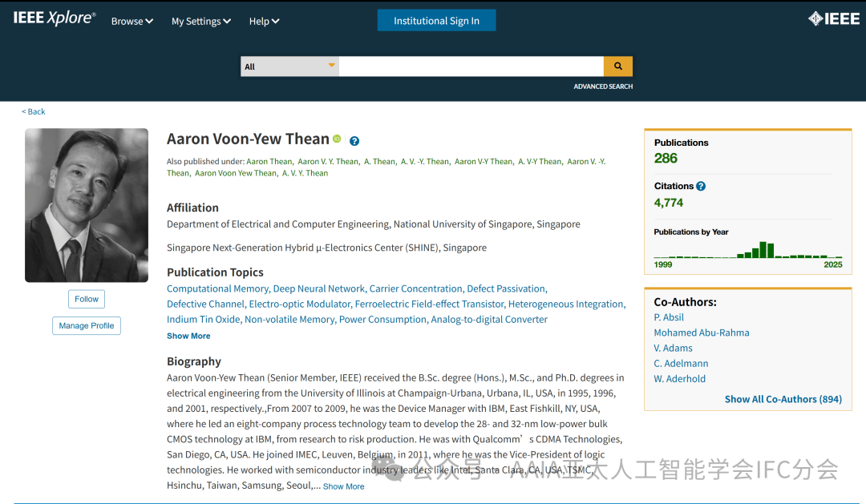Follow this author
866x504 pixels.
click(87, 299)
